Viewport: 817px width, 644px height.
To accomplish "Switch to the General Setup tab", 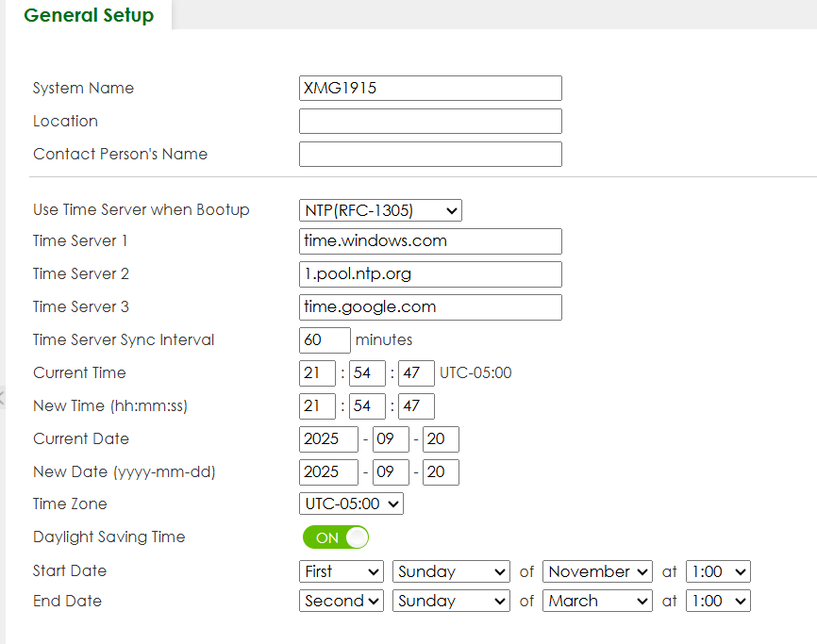I will (x=89, y=15).
